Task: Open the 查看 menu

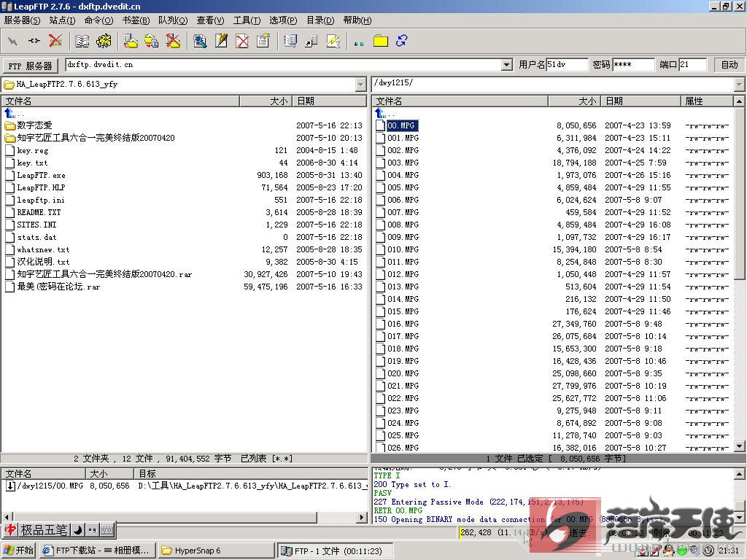Action: point(210,20)
